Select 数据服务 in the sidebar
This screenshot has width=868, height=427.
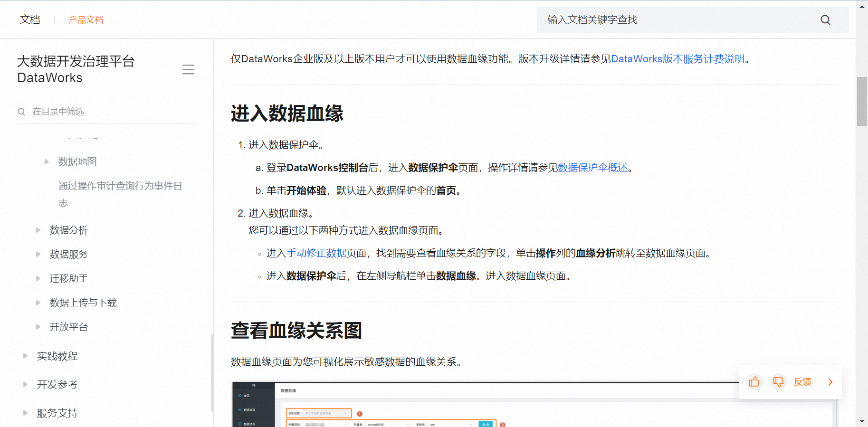coord(69,254)
